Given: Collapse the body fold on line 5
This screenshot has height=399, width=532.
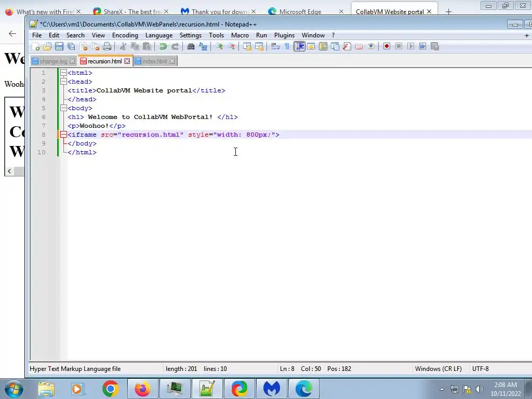Looking at the screenshot, I should pyautogui.click(x=63, y=108).
